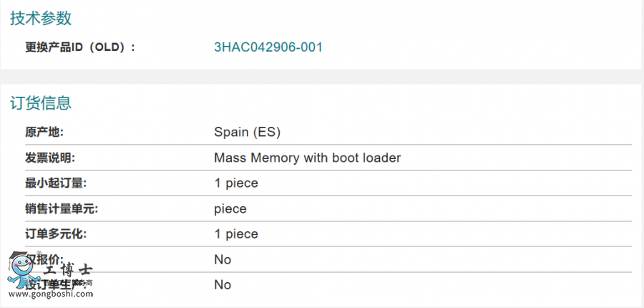Click the 销售计量单元 field label
Image resolution: width=644 pixels, height=308 pixels.
pos(62,209)
